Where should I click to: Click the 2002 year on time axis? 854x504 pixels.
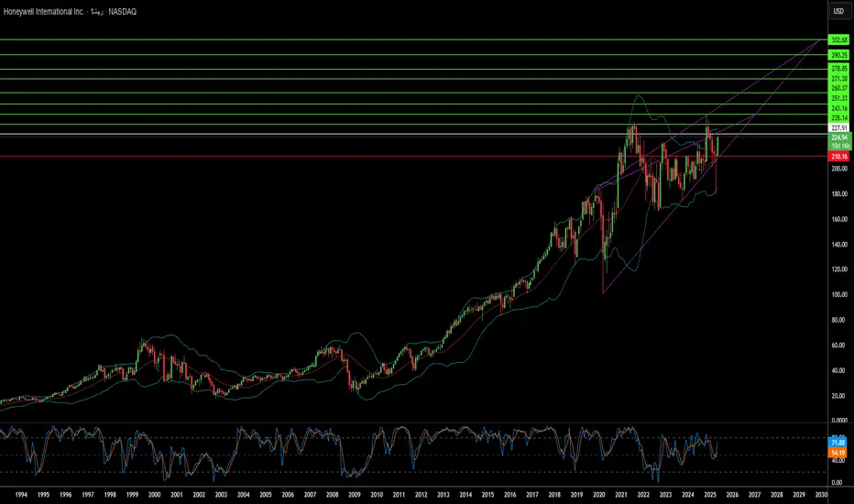click(x=199, y=495)
